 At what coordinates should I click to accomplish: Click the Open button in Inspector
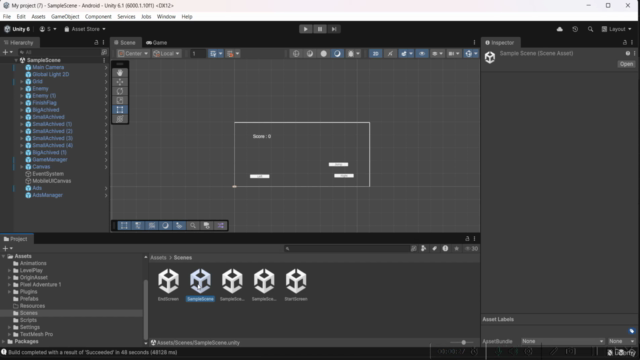[x=626, y=64]
